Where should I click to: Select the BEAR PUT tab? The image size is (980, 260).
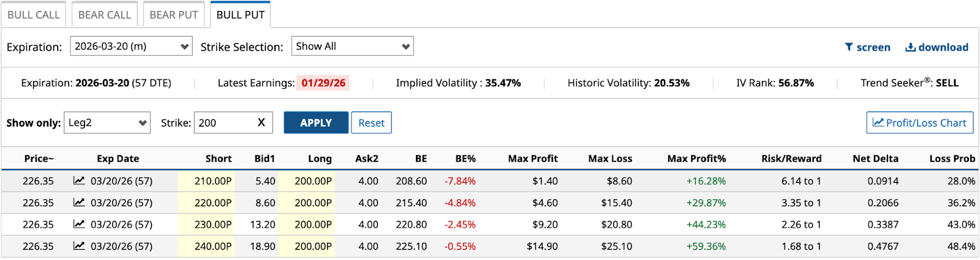(x=174, y=15)
